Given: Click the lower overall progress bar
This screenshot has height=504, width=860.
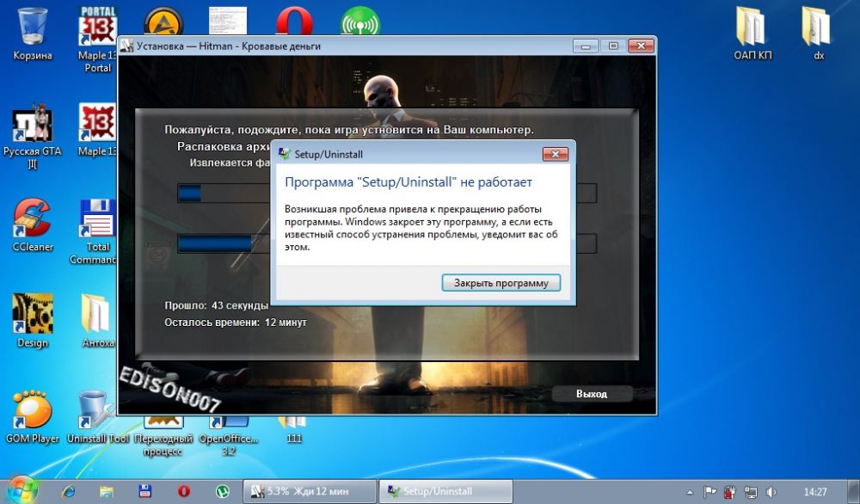Looking at the screenshot, I should pos(387,243).
